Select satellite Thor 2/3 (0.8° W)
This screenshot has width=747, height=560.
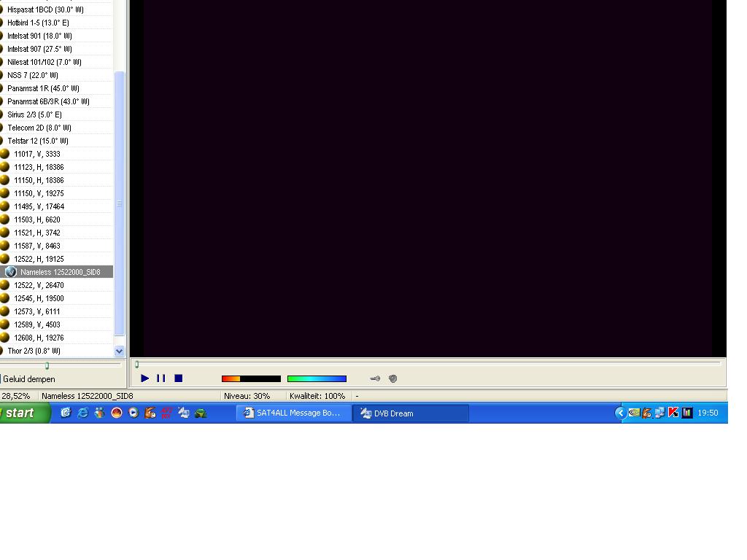pos(34,351)
